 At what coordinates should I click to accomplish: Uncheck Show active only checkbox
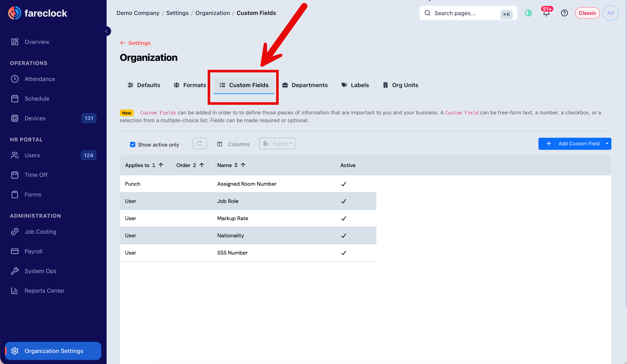pyautogui.click(x=132, y=144)
